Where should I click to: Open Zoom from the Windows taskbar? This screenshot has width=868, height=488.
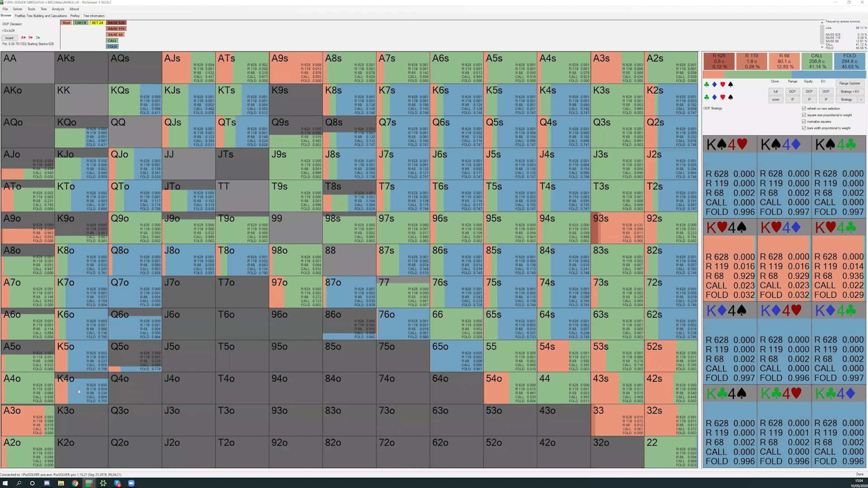(x=131, y=483)
